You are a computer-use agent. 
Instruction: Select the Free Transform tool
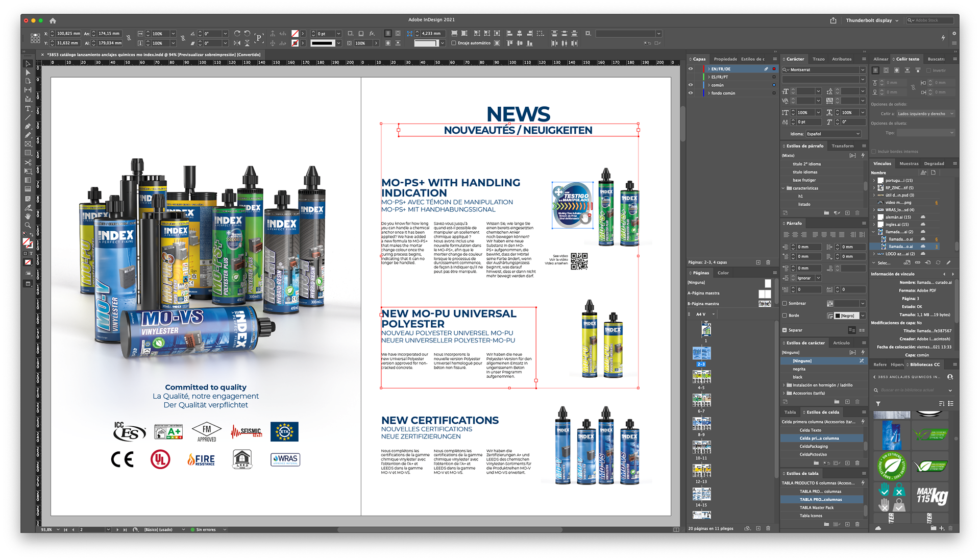point(28,171)
